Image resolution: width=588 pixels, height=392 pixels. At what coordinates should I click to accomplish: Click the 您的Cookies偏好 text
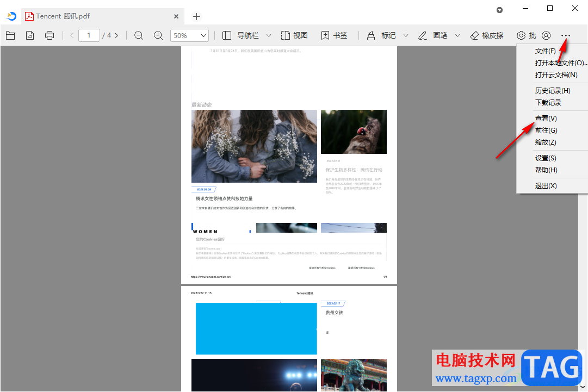click(x=210, y=239)
